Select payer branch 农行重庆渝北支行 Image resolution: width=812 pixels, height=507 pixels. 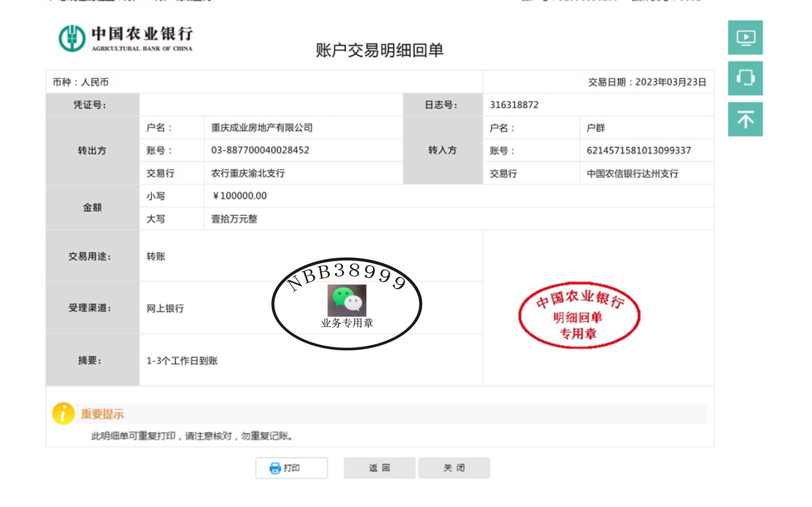point(248,173)
